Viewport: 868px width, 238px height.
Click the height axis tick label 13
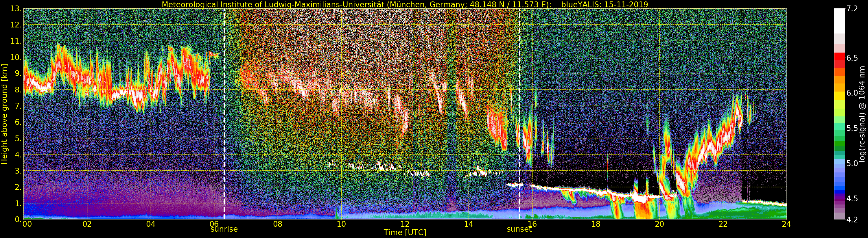16,9
